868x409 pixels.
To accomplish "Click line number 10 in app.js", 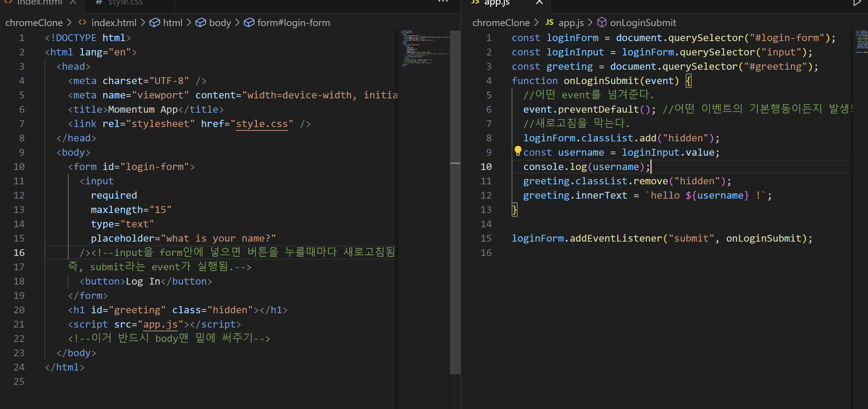I will click(x=486, y=167).
